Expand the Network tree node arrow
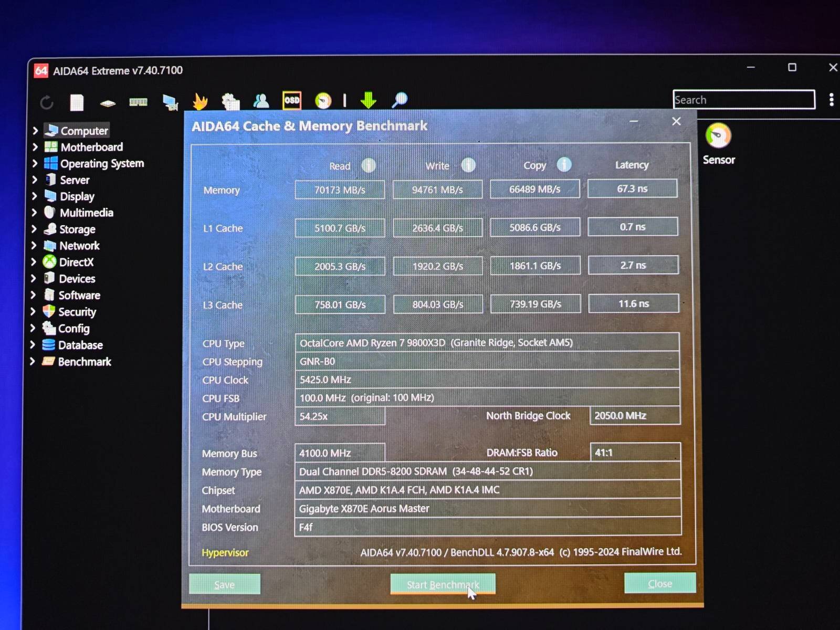 pyautogui.click(x=34, y=245)
